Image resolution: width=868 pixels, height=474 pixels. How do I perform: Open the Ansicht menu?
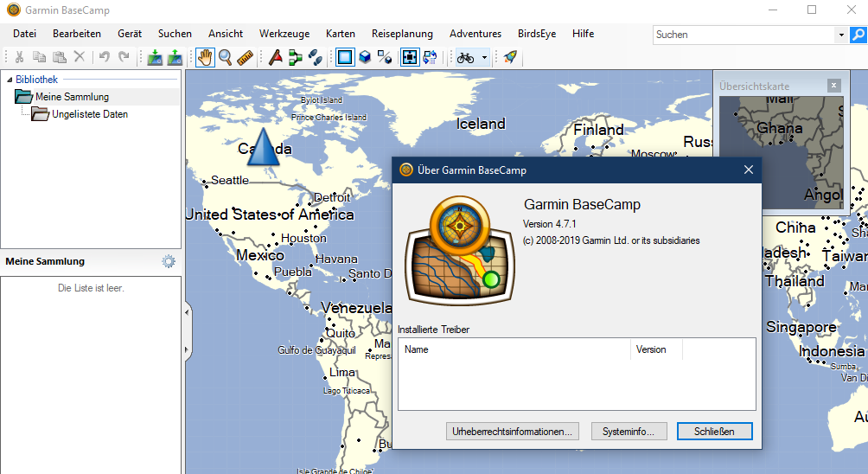click(x=226, y=34)
